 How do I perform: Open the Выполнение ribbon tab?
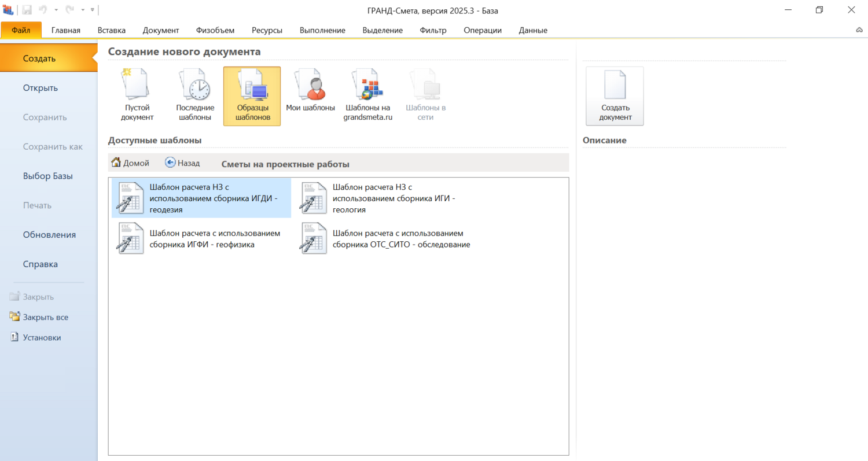322,30
